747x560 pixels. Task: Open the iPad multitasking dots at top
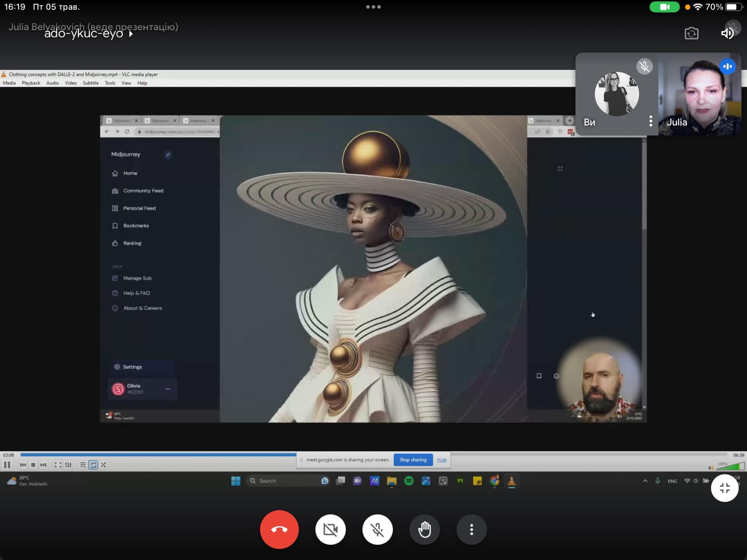coord(373,7)
